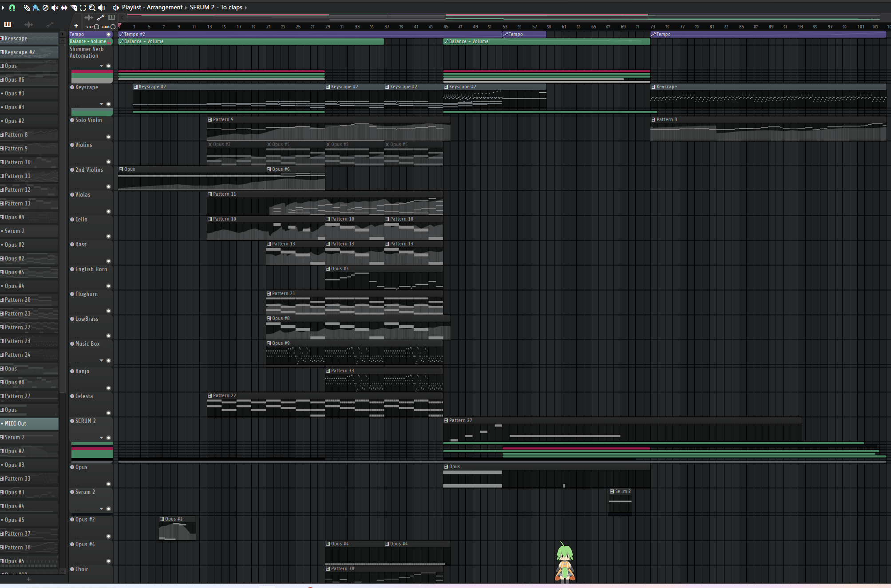
Task: Select Opus #6 in the picker list
Action: (x=29, y=79)
